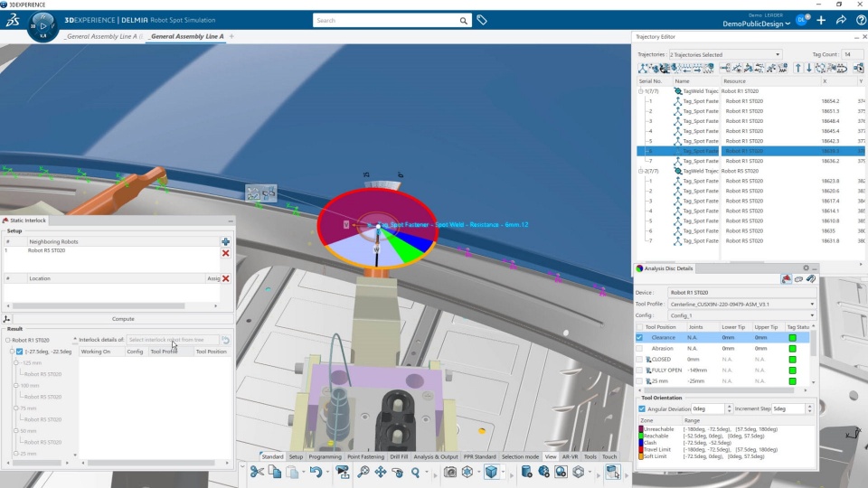
Task: Click the shaded cube view mode icon
Action: tap(491, 472)
